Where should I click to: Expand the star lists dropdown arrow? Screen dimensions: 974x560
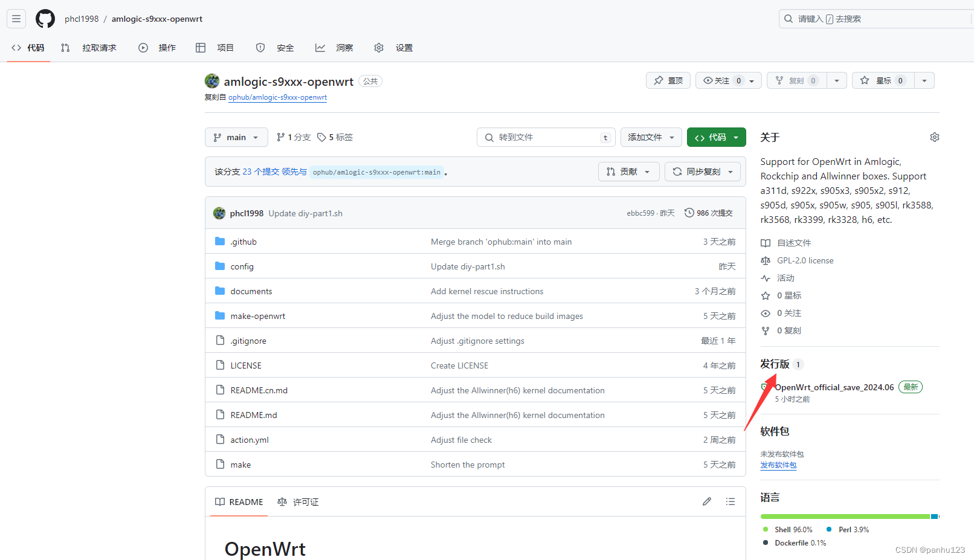coord(924,80)
